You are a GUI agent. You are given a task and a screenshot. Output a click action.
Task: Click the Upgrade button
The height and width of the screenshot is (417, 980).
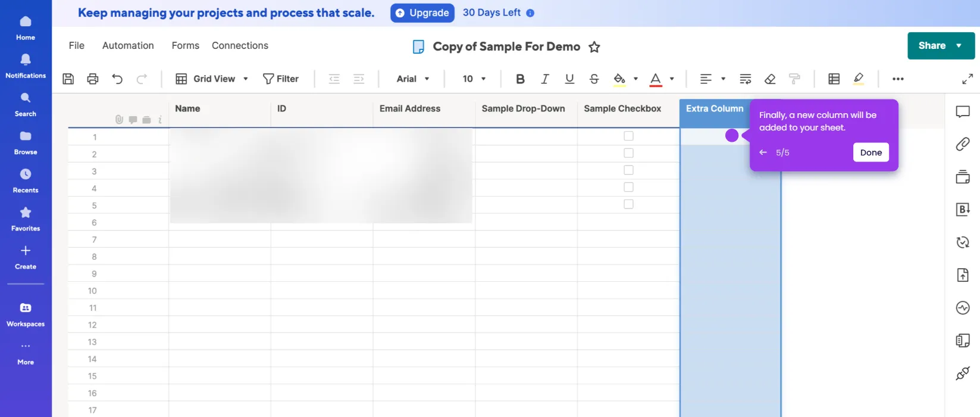422,13
